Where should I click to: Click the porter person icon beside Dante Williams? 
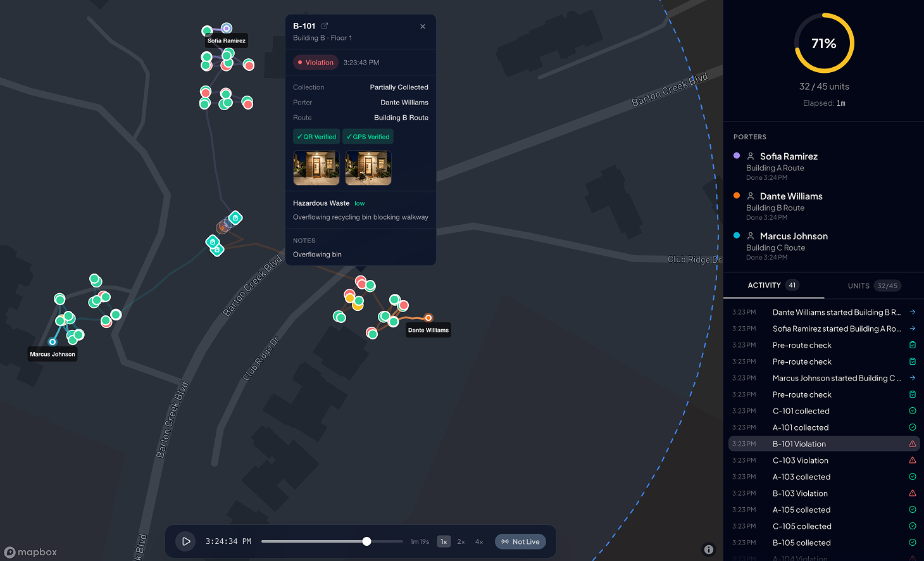tap(751, 196)
